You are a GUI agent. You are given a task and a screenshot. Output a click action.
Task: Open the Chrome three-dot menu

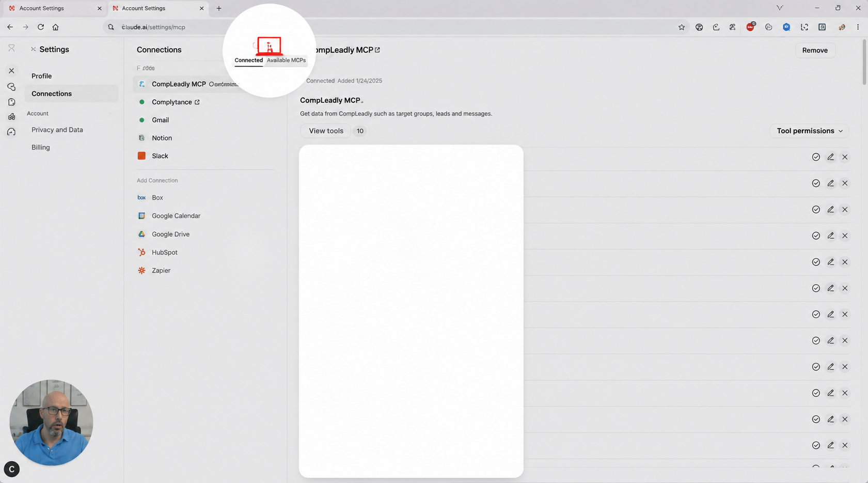point(858,27)
